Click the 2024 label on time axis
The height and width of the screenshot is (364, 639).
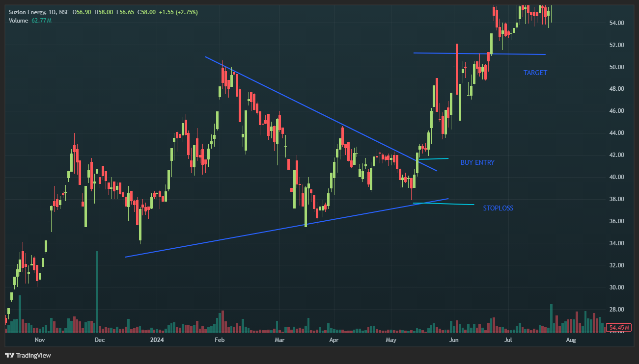coord(157,339)
